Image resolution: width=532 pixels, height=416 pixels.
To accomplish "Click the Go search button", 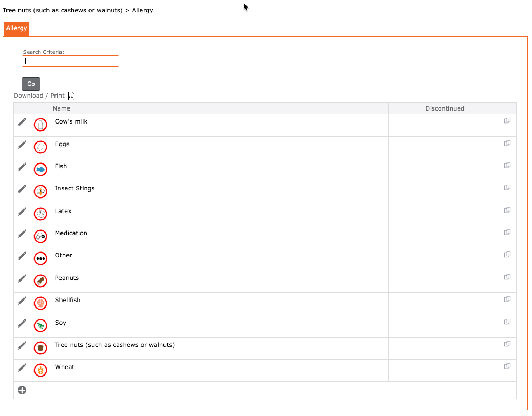I will pyautogui.click(x=31, y=84).
